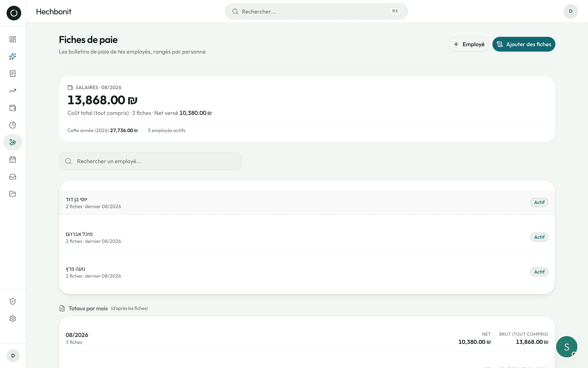
Task: Open employee row נועה פרץ
Action: click(x=307, y=272)
